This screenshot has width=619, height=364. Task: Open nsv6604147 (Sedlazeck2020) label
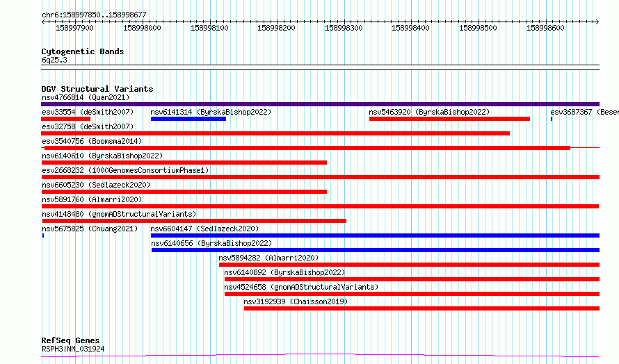(x=204, y=229)
